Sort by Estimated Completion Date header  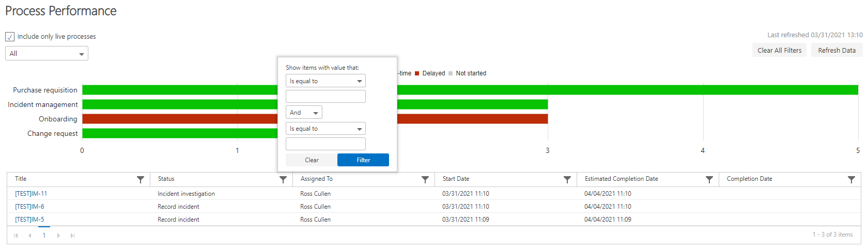pos(622,179)
